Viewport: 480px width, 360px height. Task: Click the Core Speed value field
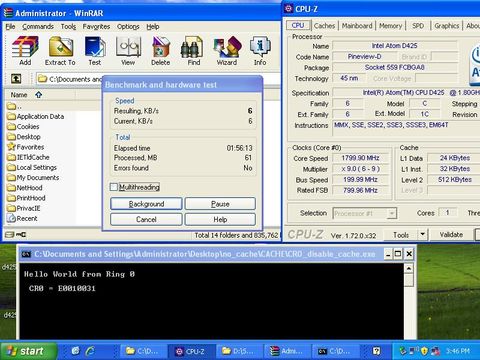(x=360, y=158)
